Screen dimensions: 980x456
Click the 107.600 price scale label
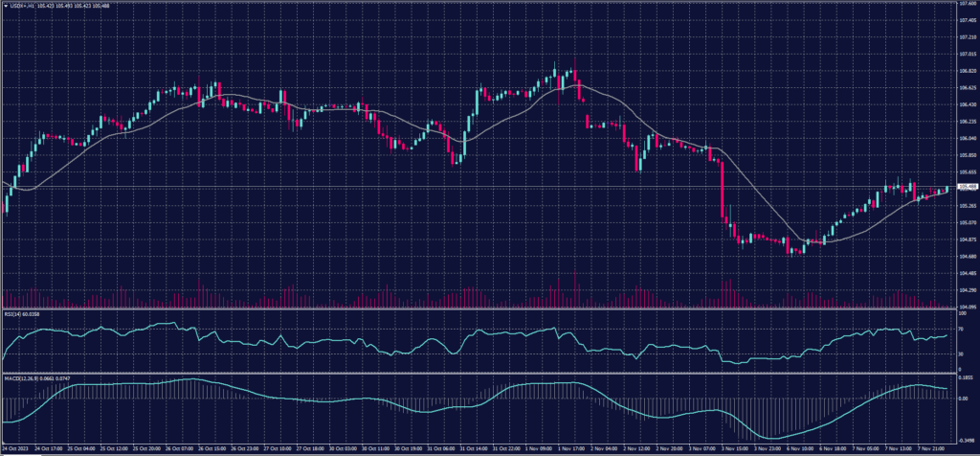[968, 4]
